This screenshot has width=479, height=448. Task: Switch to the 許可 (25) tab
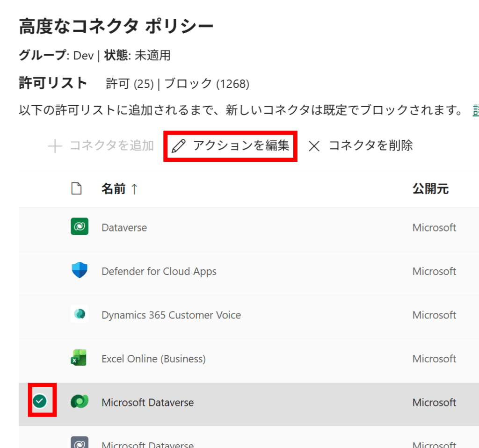click(x=130, y=84)
